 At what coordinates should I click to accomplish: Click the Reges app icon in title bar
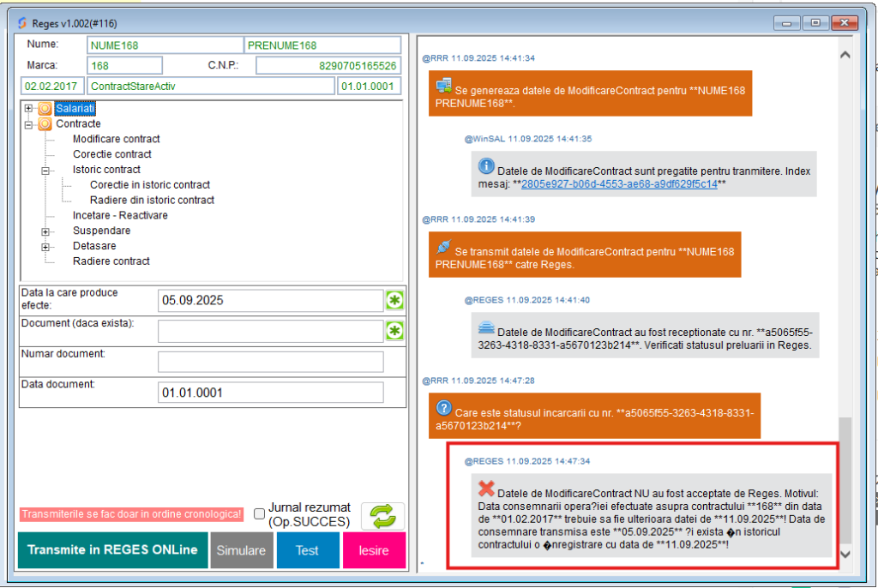point(22,23)
